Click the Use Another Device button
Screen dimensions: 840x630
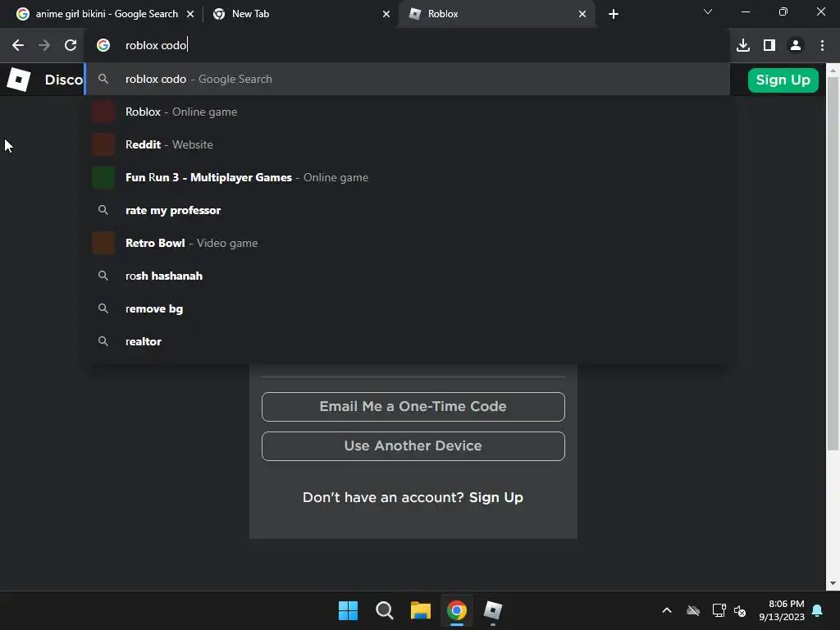coord(413,446)
